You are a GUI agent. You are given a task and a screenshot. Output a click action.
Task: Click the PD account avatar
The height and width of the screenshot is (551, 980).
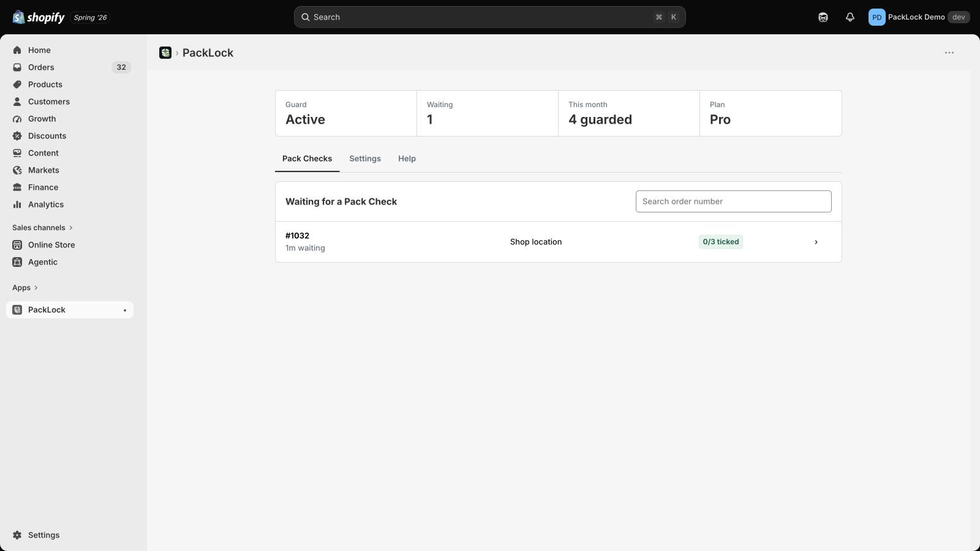pyautogui.click(x=876, y=17)
